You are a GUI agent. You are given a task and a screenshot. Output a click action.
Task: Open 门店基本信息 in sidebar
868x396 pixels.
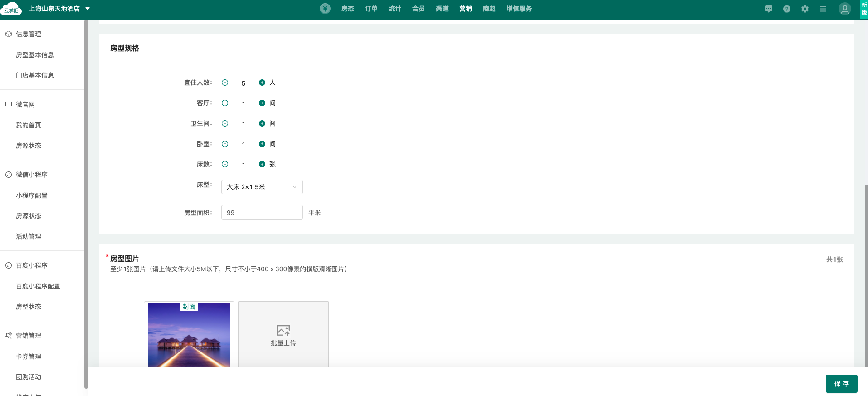click(35, 75)
